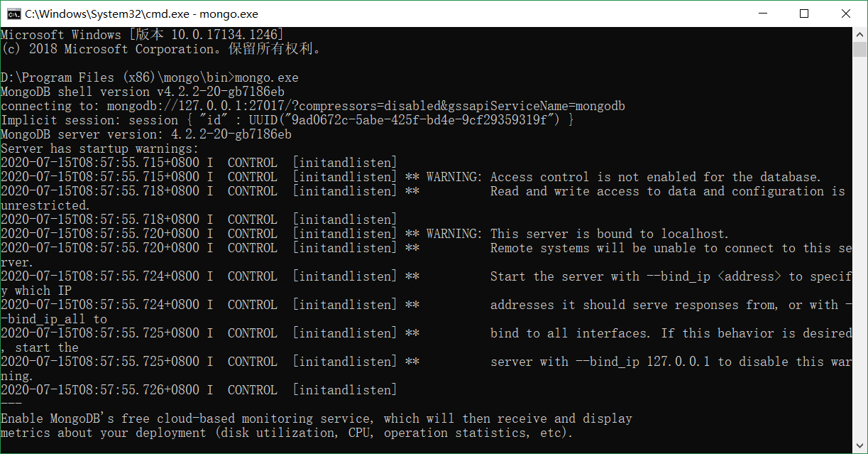Minimize the command prompt window

[x=763, y=13]
